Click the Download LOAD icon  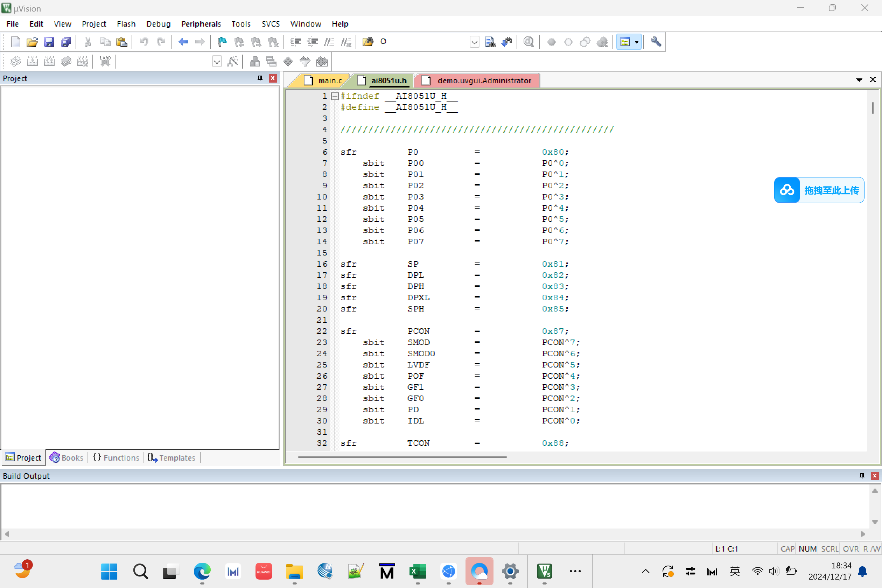105,61
